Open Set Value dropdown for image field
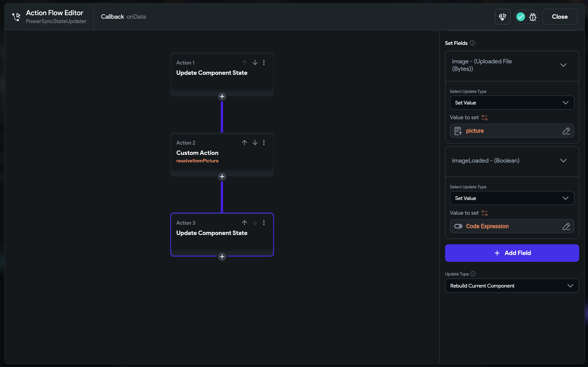 [512, 103]
